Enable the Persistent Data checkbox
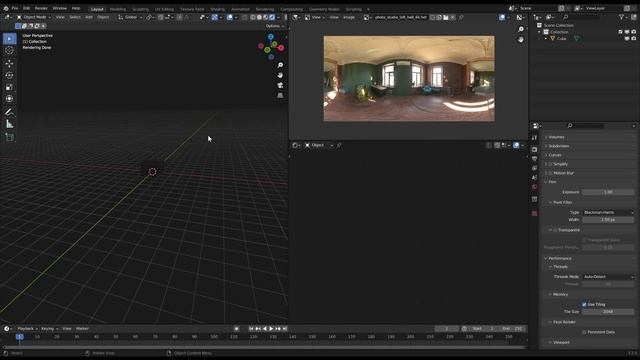The image size is (640, 360). click(x=584, y=332)
